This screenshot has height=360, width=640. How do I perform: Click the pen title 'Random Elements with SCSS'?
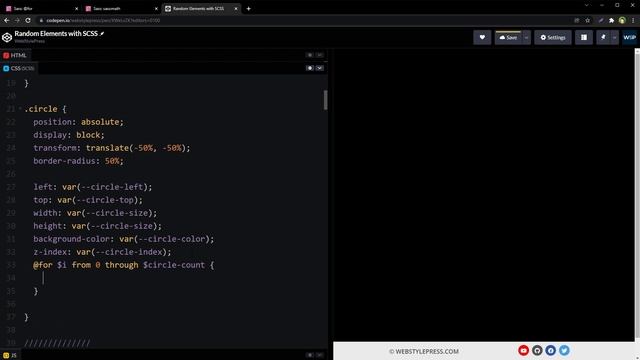click(56, 34)
